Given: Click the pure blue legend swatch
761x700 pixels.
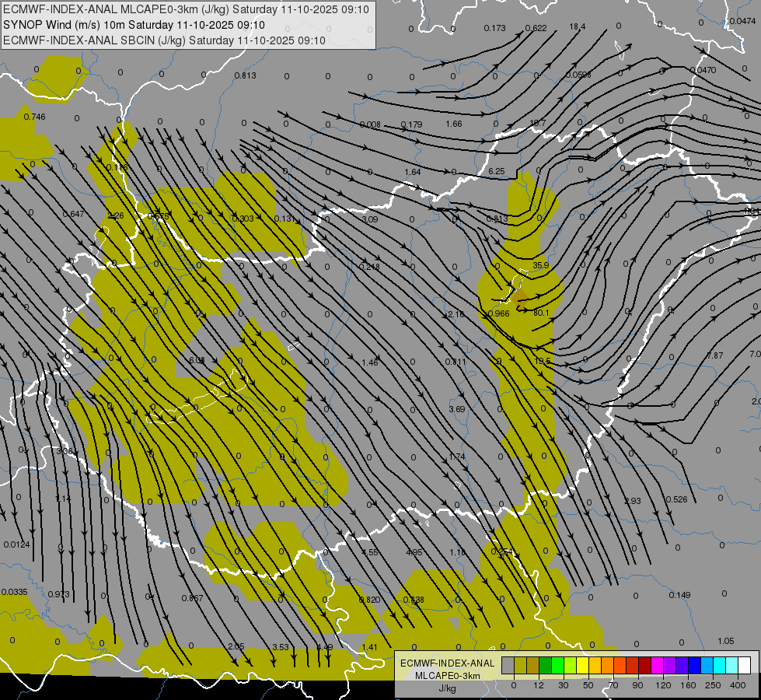Looking at the screenshot, I should pyautogui.click(x=694, y=665).
